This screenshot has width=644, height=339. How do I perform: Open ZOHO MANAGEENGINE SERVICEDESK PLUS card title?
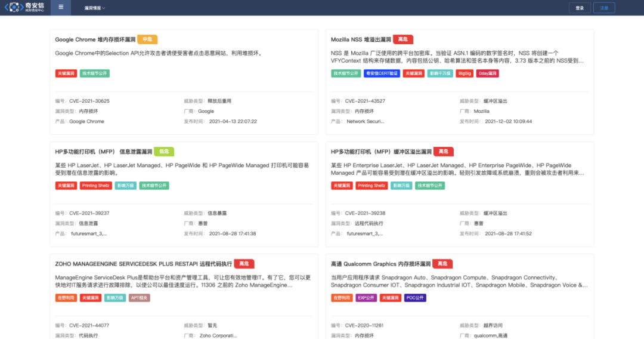pyautogui.click(x=143, y=264)
